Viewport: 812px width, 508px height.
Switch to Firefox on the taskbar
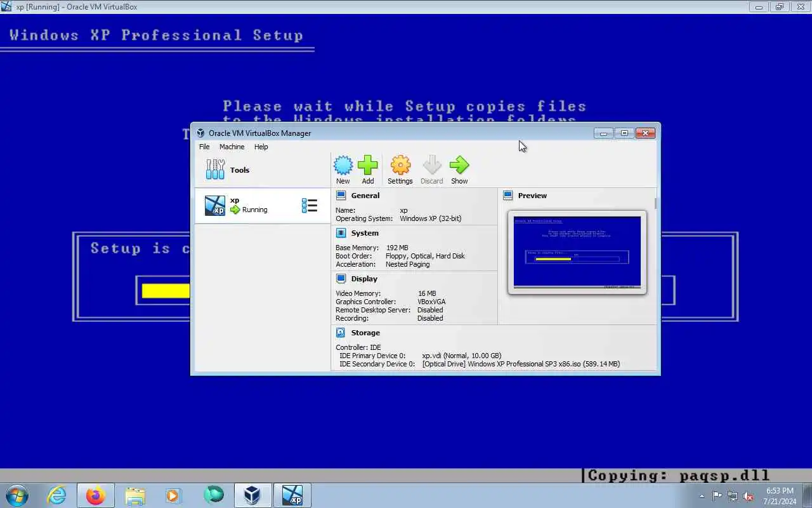(x=96, y=495)
